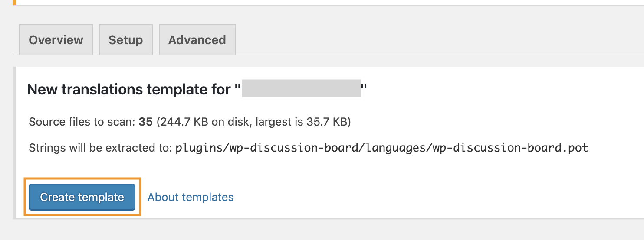Select the Advanced tab

197,40
